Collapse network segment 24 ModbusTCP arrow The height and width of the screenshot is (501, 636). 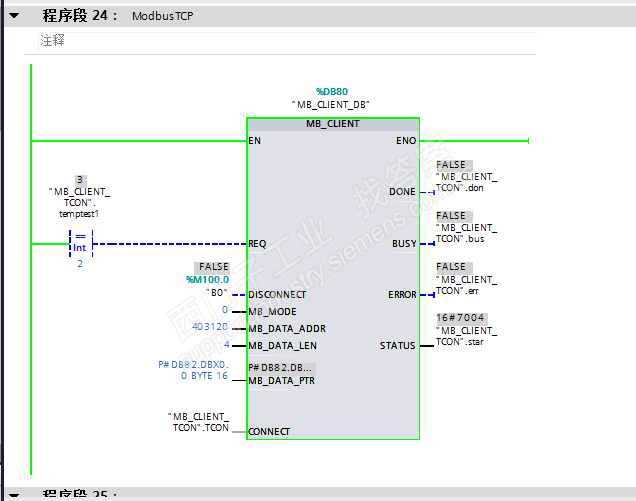[x=14, y=16]
